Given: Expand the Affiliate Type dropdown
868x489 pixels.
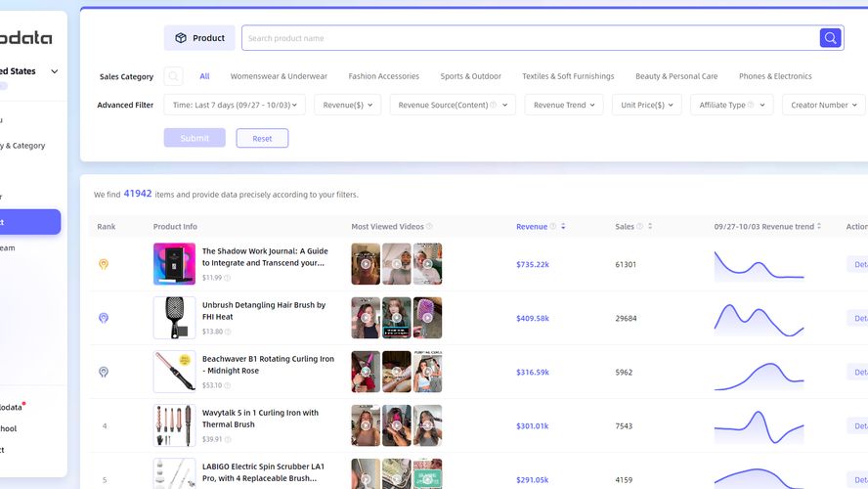Looking at the screenshot, I should pos(727,105).
